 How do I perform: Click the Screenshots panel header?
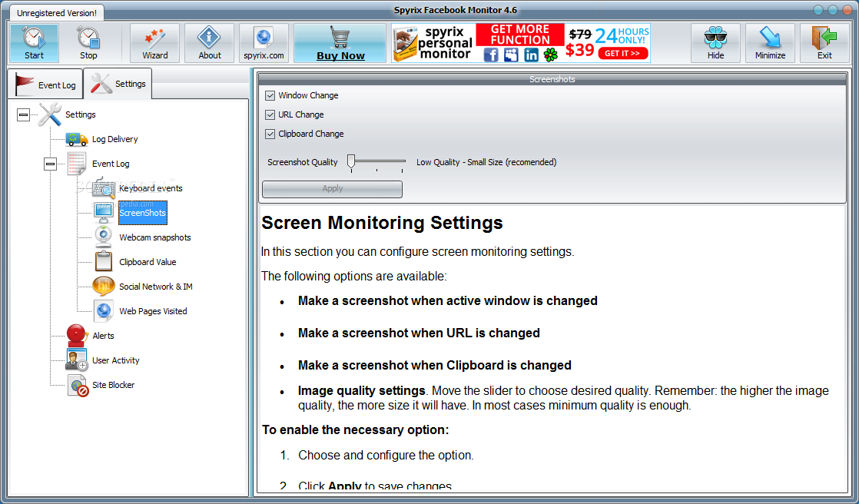[552, 79]
